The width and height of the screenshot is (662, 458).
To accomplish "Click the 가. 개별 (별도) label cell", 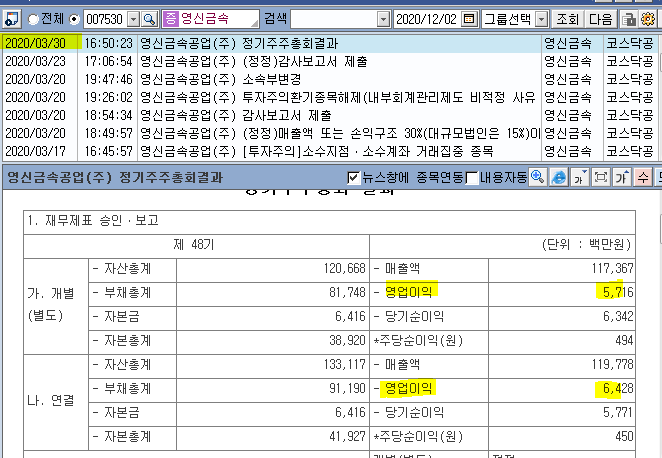I will pos(56,304).
